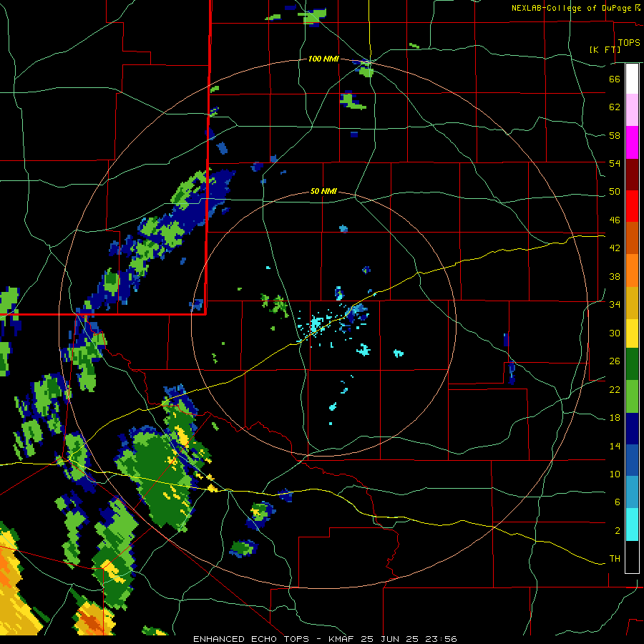Click the gold legend swatch
This screenshot has width=644, height=644.
632,303
